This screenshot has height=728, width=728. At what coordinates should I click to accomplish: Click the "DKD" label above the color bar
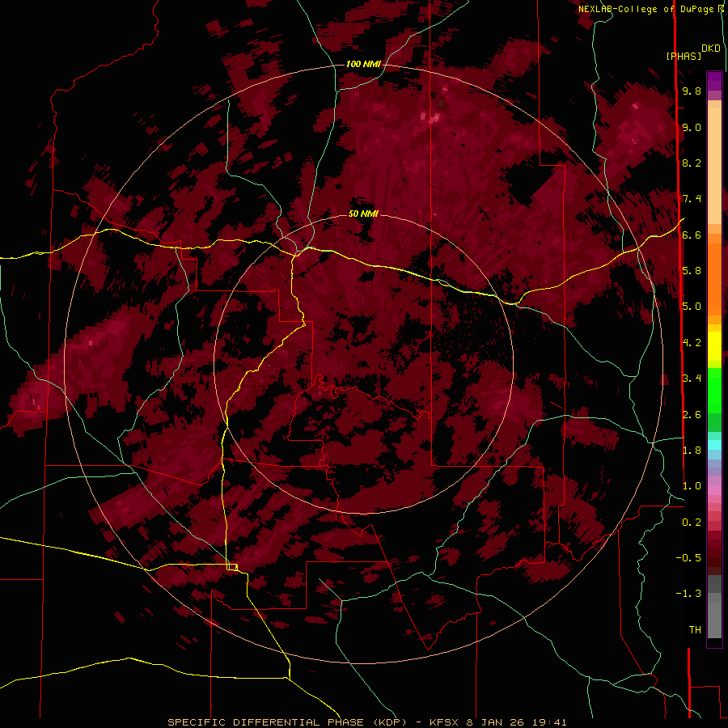point(711,48)
